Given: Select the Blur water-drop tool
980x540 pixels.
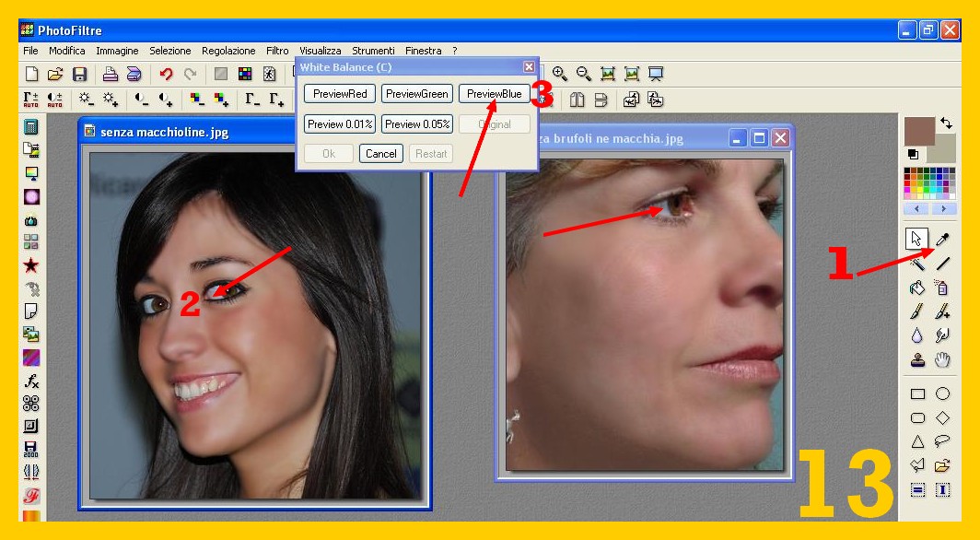Looking at the screenshot, I should 917,336.
